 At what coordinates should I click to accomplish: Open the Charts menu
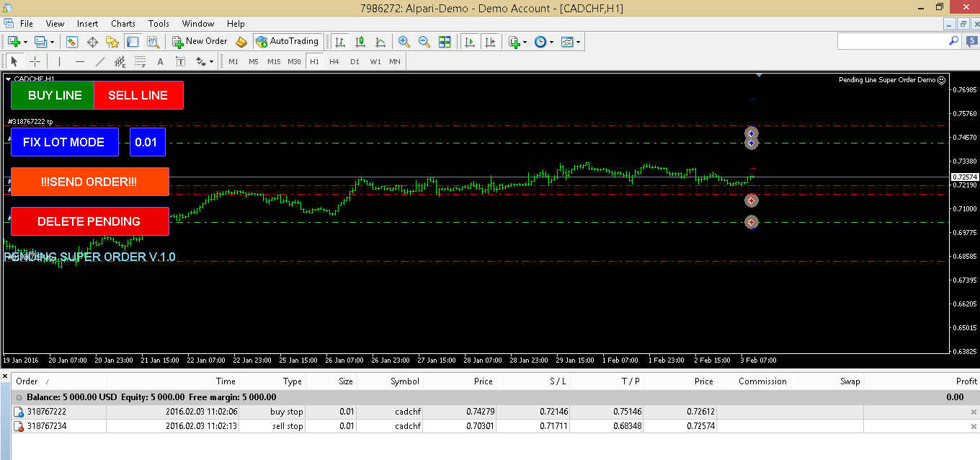coord(123,24)
